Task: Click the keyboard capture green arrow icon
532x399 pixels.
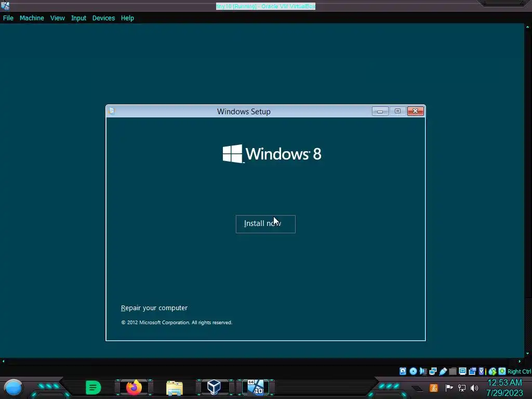Action: (502, 371)
